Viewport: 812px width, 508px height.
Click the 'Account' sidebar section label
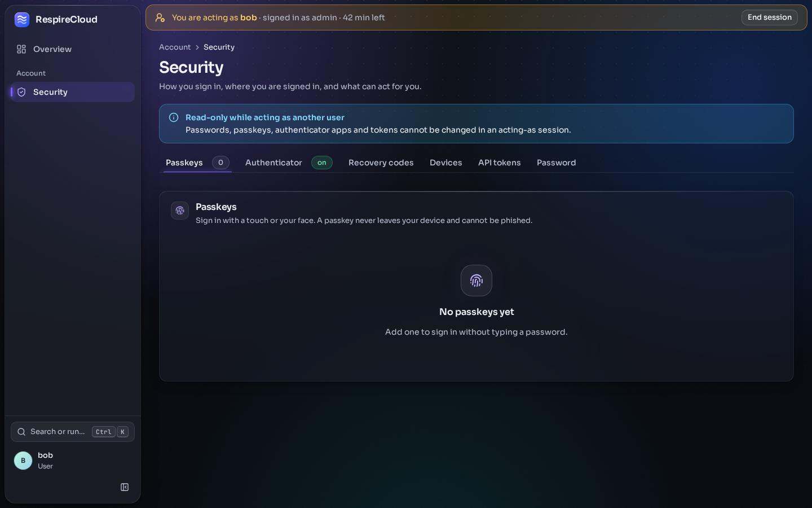click(31, 73)
